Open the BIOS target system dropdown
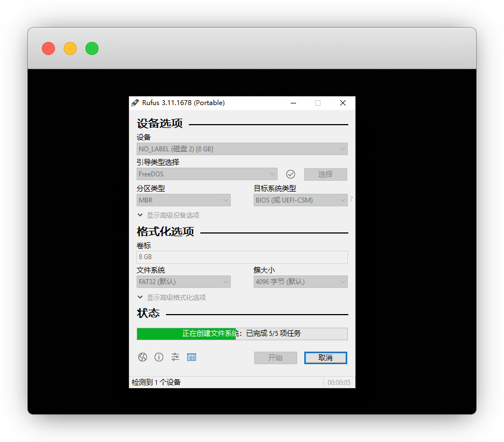Viewport: 504px width, 442px height. click(x=300, y=200)
